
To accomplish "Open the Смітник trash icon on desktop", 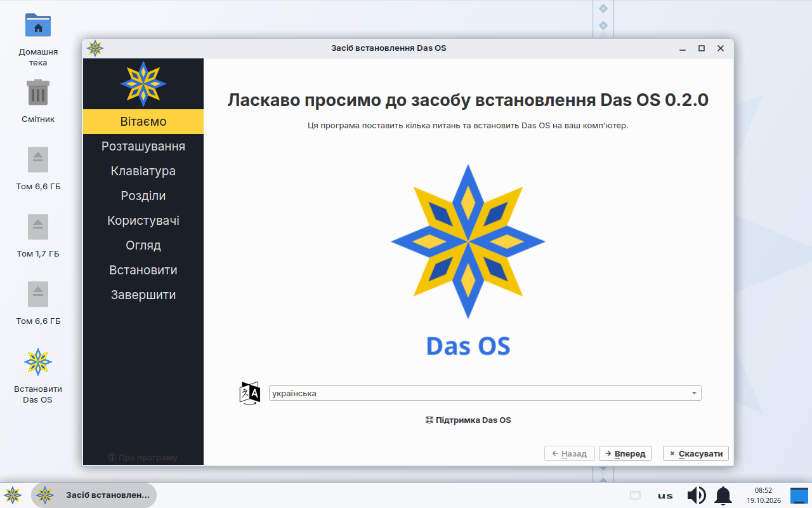I will (x=38, y=93).
